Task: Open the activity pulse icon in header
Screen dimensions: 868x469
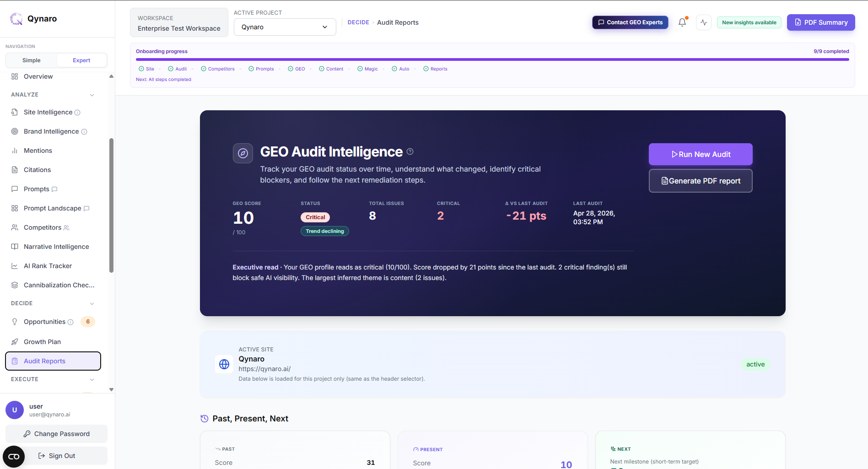Action: click(704, 22)
